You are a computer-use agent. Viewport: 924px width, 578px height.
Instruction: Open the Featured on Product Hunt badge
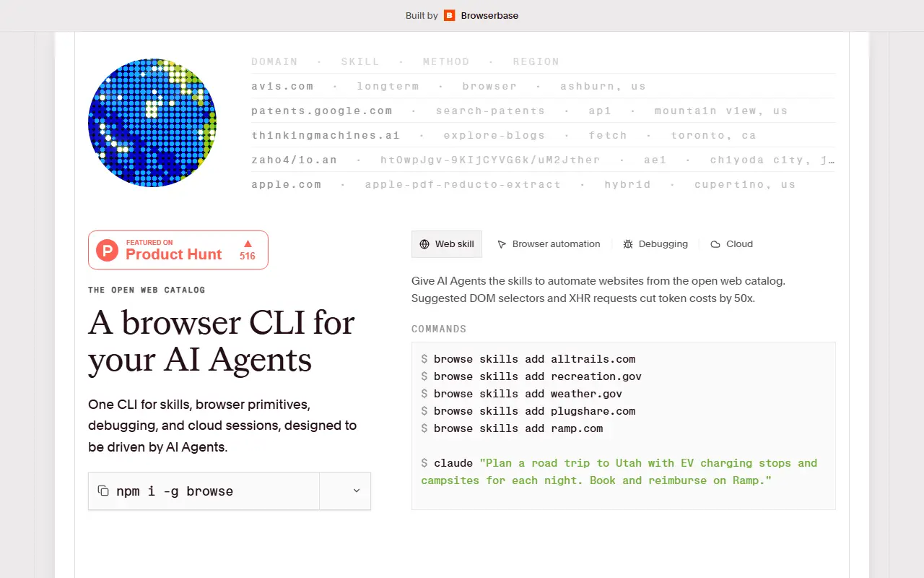pos(178,250)
